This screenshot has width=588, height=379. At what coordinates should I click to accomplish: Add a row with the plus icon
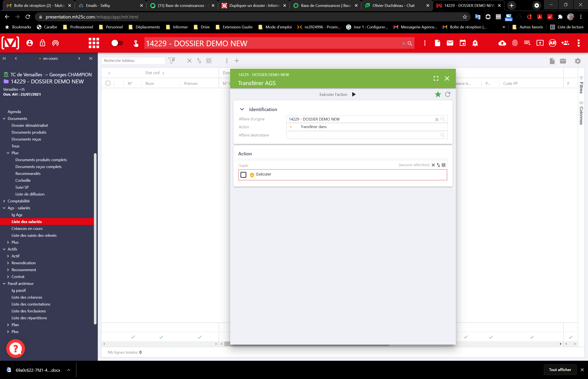tap(237, 61)
